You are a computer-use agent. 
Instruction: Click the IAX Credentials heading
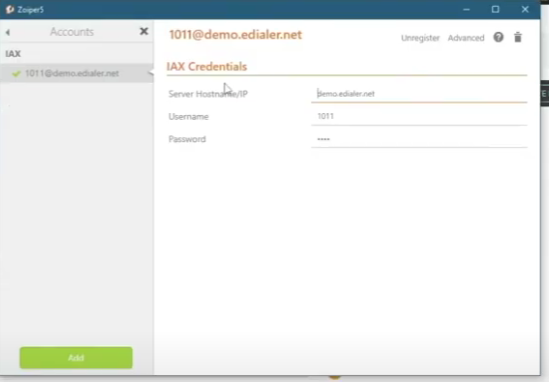coord(207,67)
